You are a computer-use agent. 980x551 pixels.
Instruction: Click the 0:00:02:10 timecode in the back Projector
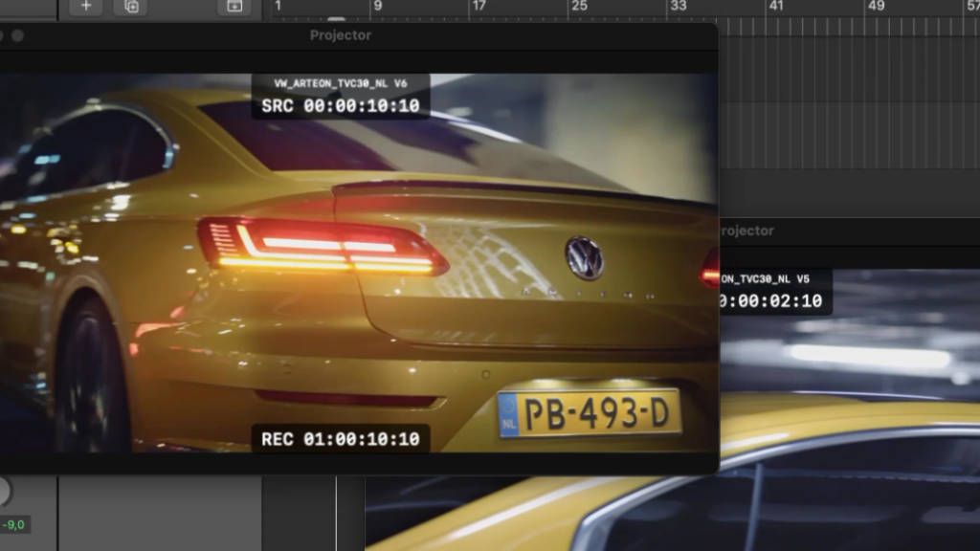click(770, 301)
